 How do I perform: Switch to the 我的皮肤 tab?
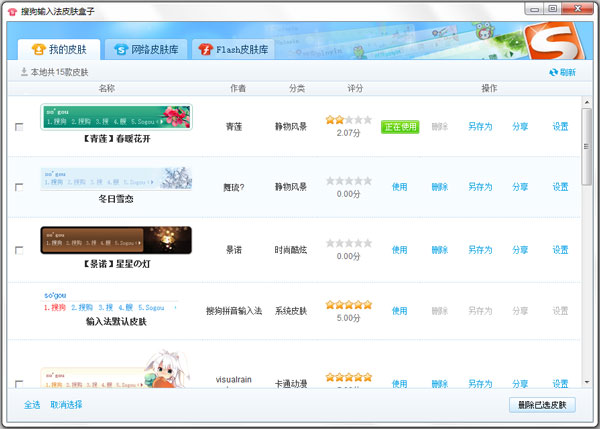(x=59, y=49)
